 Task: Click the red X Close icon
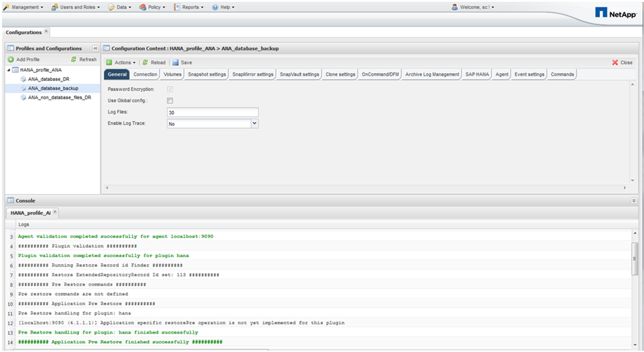coord(615,63)
